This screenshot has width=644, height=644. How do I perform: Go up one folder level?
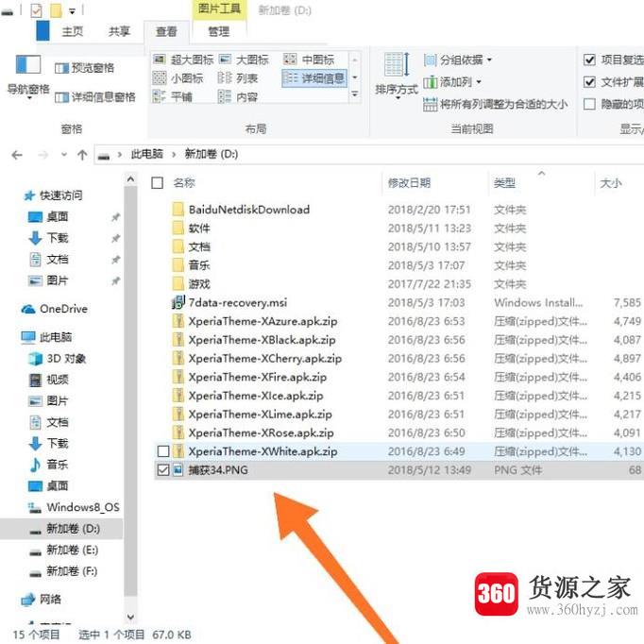click(x=82, y=155)
